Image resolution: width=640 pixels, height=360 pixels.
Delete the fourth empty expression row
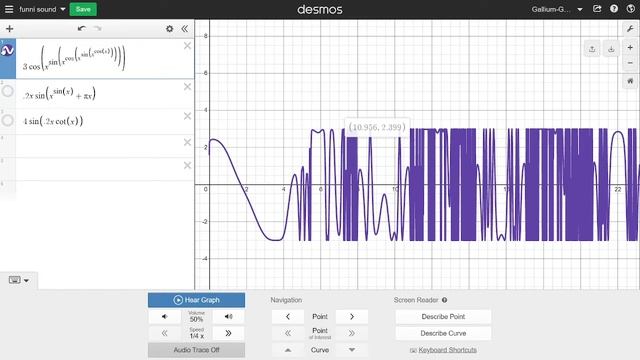(187, 142)
